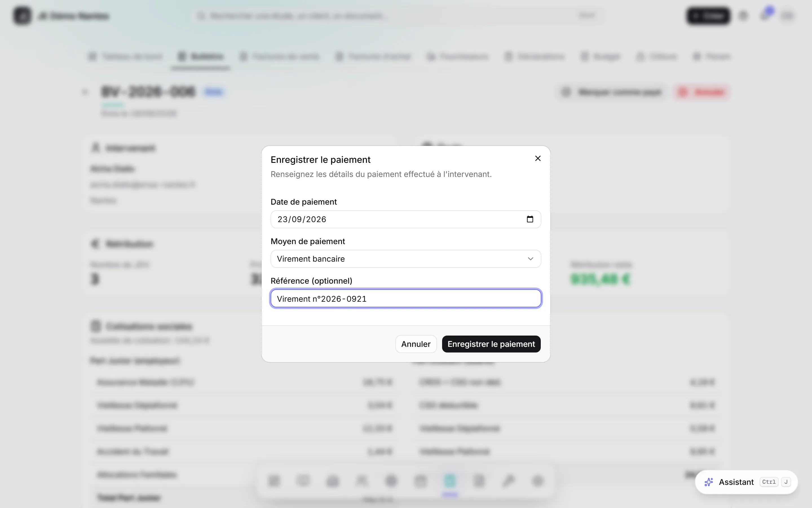Screen dimensions: 812x508
Task: Click the 'Référence (optionnel)' label
Action: (x=311, y=281)
